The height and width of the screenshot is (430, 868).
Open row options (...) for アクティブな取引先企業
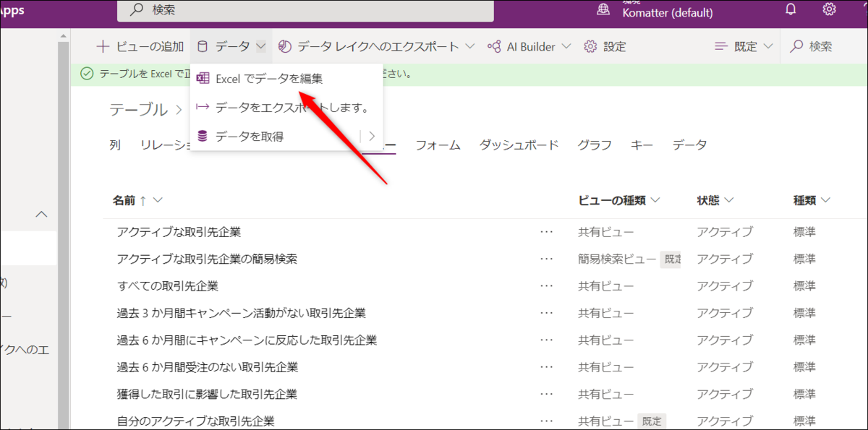tap(546, 231)
